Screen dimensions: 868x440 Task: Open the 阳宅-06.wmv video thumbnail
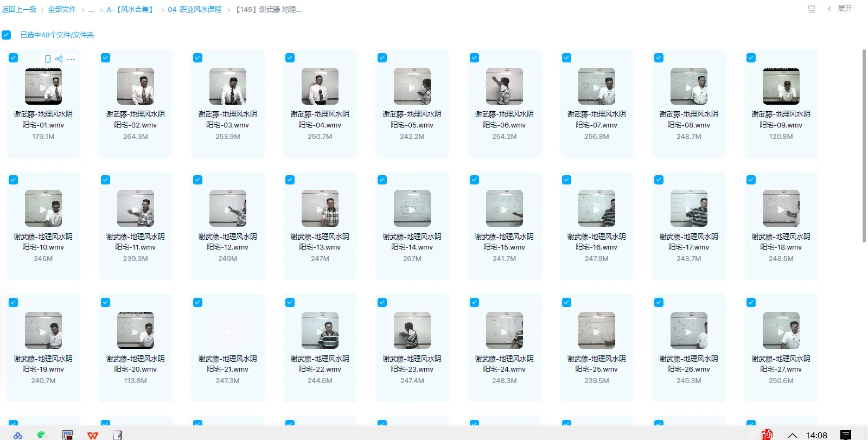point(505,86)
